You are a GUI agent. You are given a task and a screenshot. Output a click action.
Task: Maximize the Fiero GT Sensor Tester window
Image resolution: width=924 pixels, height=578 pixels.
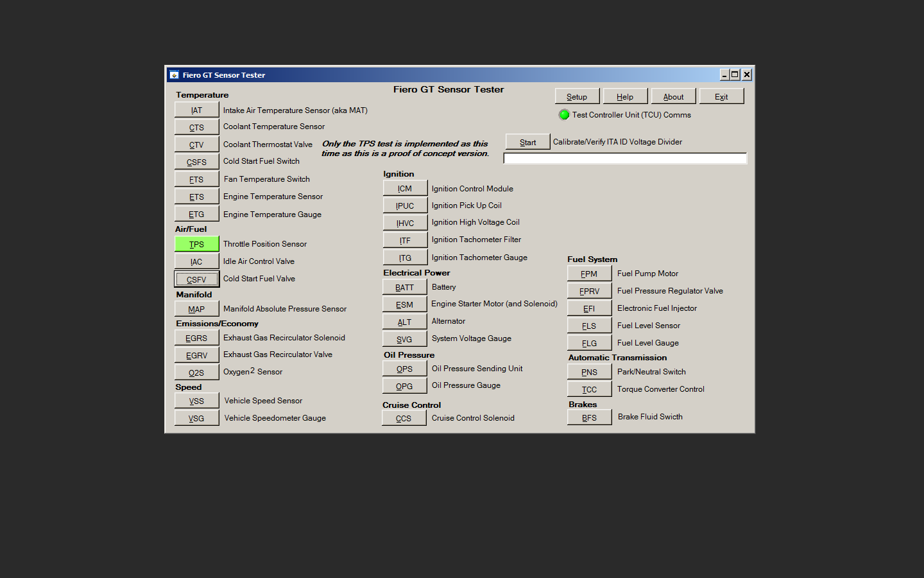click(x=735, y=75)
